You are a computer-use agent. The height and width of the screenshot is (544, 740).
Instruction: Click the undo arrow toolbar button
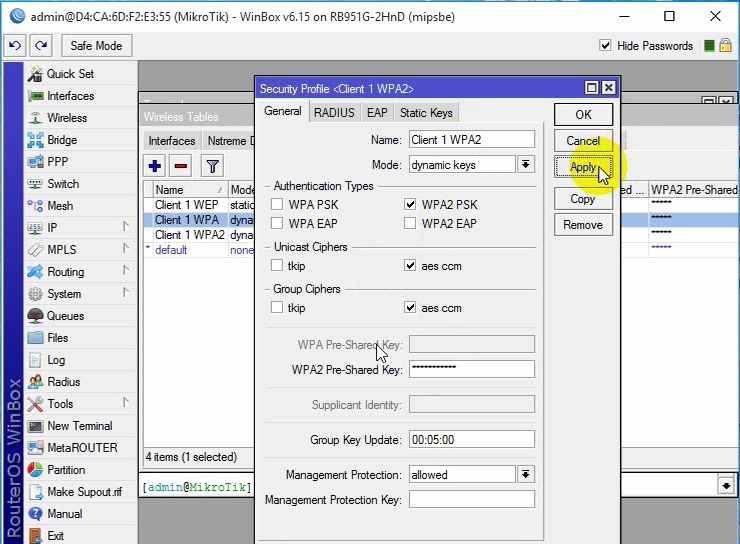coord(15,46)
